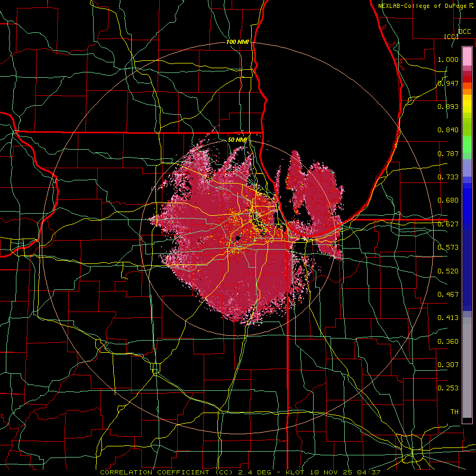Select the 0.840 scale value
476x476 pixels.
(448, 130)
